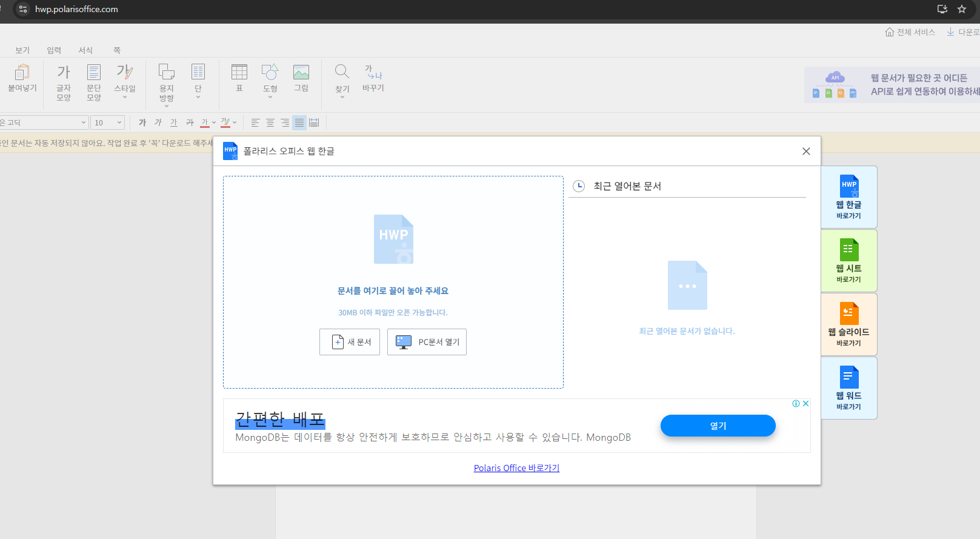Viewport: 980px width, 539px height.
Task: Open Paragraph Shape (문단 모양) tool
Action: click(94, 82)
